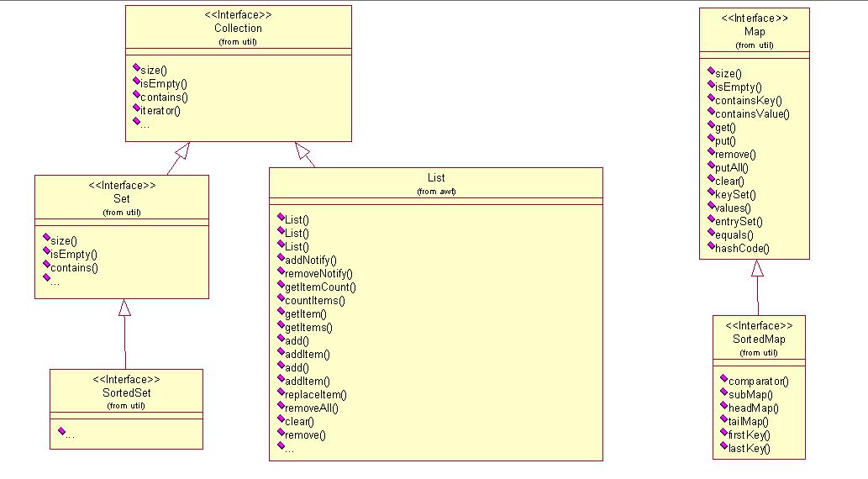Image resolution: width=868 pixels, height=479 pixels.
Task: Click isEmpty() in the Collection interface
Action: click(163, 84)
